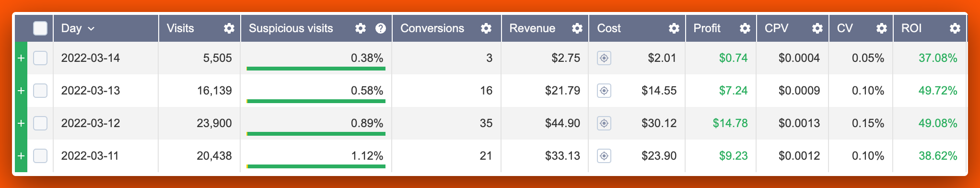Image resolution: width=980 pixels, height=188 pixels.
Task: Open Cost column settings gear
Action: tap(674, 28)
